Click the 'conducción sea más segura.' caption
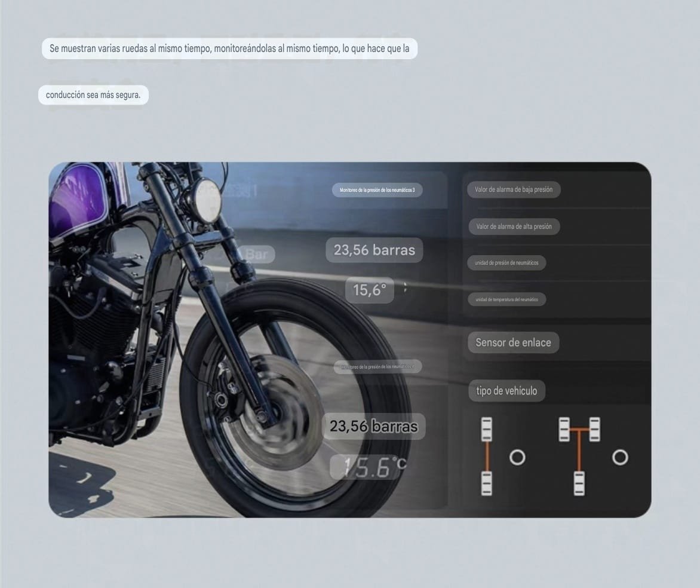 [93, 95]
